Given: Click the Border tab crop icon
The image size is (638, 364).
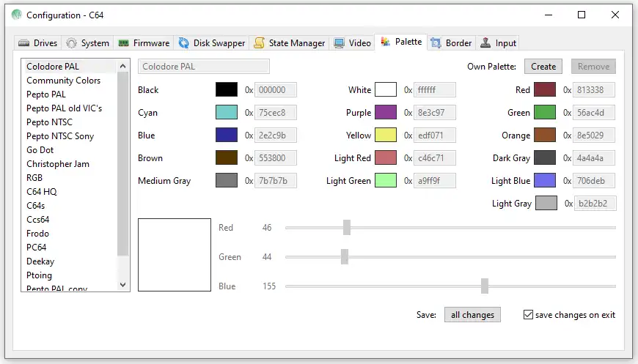Looking at the screenshot, I should pyautogui.click(x=436, y=42).
